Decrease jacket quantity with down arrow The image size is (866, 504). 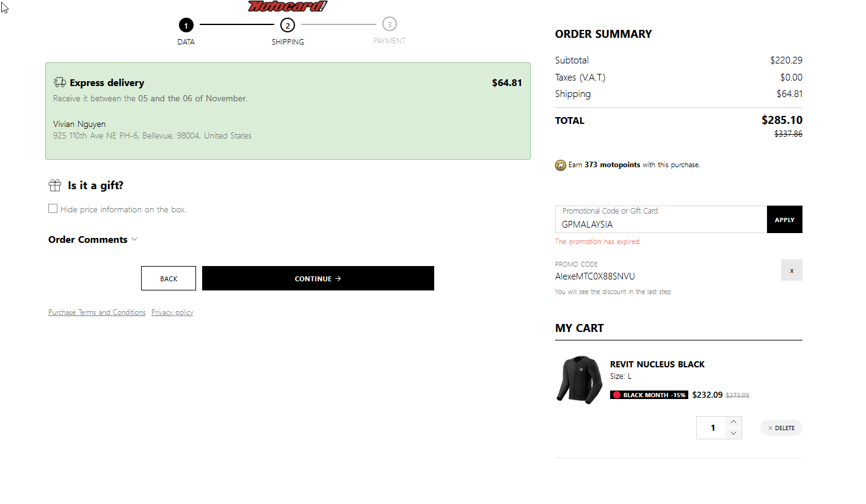point(733,433)
